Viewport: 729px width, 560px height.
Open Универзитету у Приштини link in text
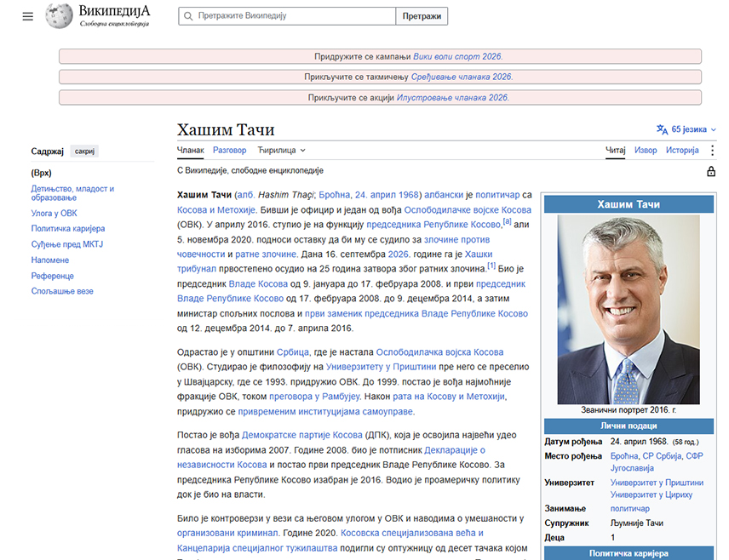tap(382, 367)
